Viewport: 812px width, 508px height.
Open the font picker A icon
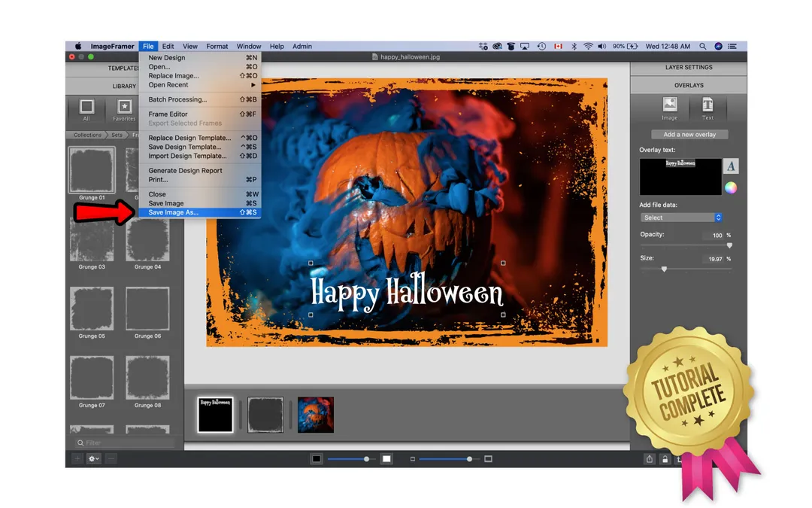pos(731,166)
